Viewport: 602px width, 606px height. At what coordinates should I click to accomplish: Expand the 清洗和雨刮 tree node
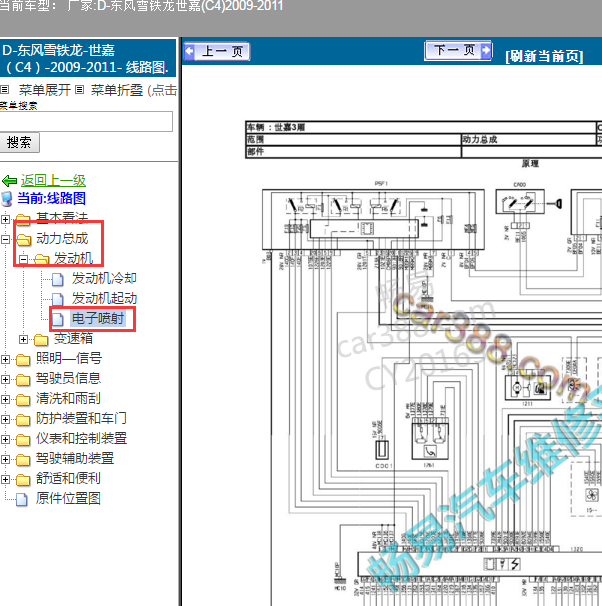pos(5,399)
